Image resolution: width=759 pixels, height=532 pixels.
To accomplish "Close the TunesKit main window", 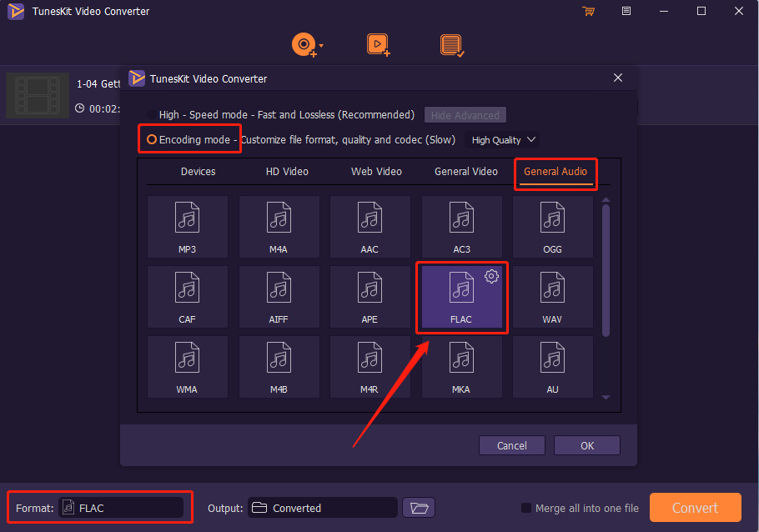I will click(739, 11).
